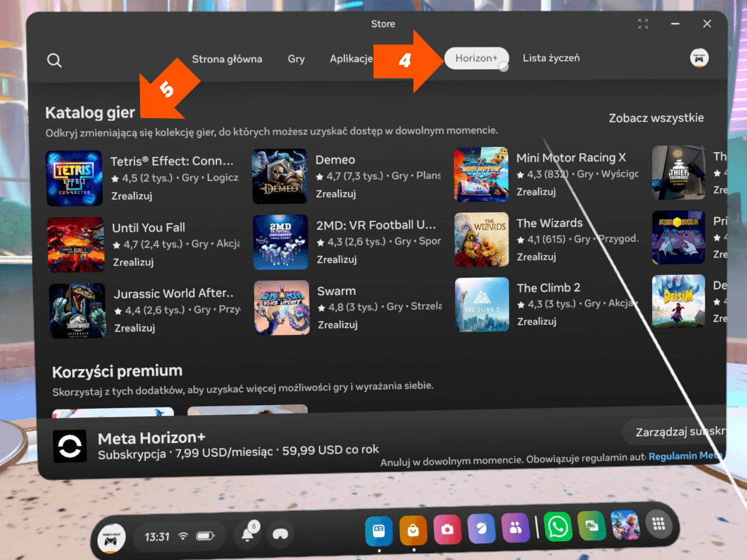This screenshot has height=560, width=747.
Task: Click the search magnifier icon
Action: (x=54, y=60)
